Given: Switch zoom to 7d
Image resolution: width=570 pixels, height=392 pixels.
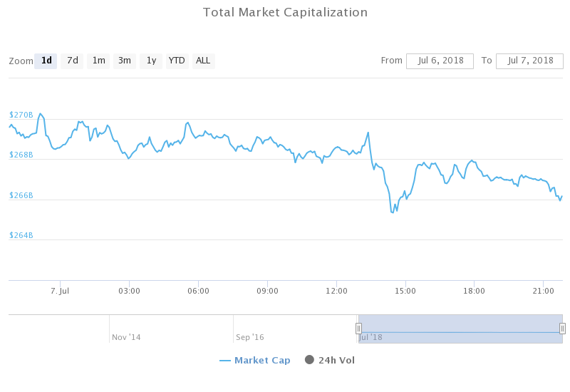Looking at the screenshot, I should coord(72,61).
